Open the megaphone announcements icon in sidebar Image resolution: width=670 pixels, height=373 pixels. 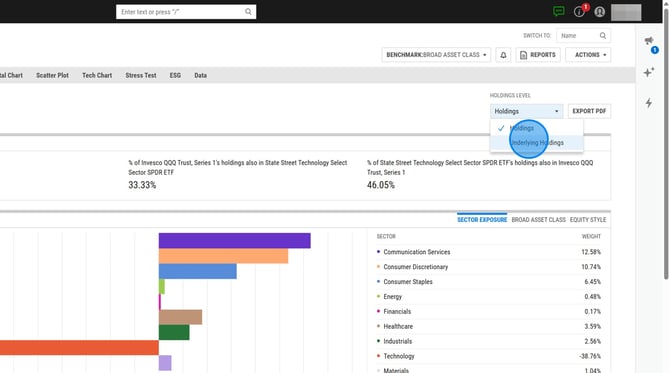(x=649, y=41)
